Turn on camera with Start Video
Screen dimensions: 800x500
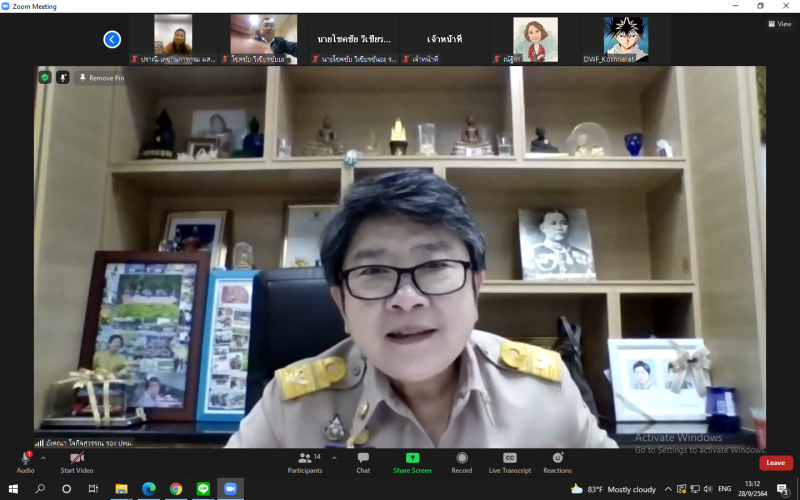tap(77, 462)
